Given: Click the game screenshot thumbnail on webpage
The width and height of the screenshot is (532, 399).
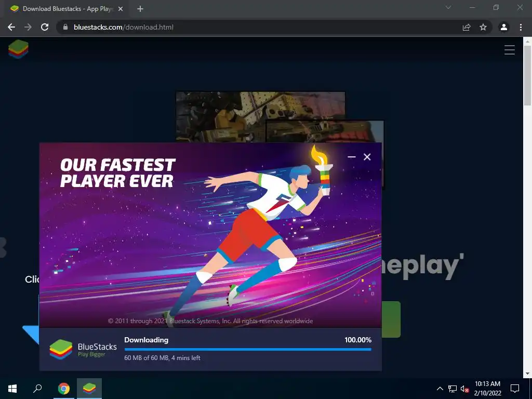Looking at the screenshot, I should (261, 117).
